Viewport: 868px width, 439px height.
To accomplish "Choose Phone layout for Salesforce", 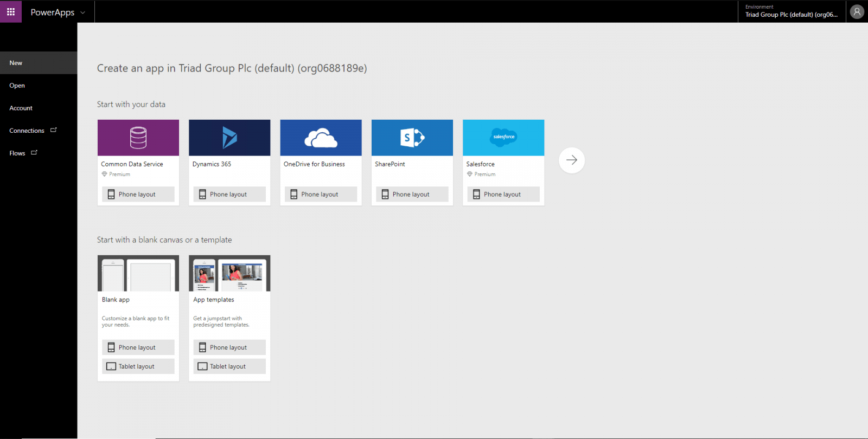I will (x=503, y=194).
